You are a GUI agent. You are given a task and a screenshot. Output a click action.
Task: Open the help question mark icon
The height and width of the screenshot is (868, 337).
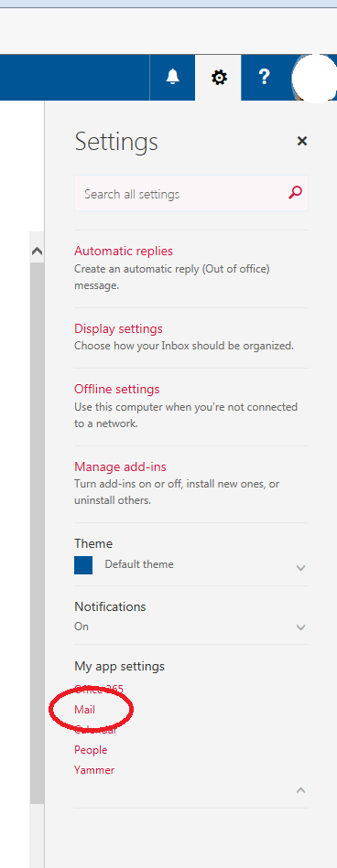pos(265,77)
